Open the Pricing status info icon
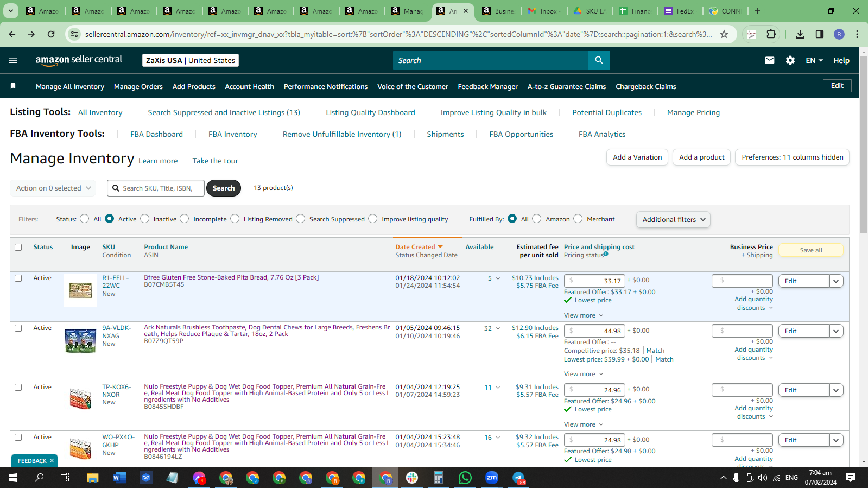The width and height of the screenshot is (868, 488). pos(606,254)
